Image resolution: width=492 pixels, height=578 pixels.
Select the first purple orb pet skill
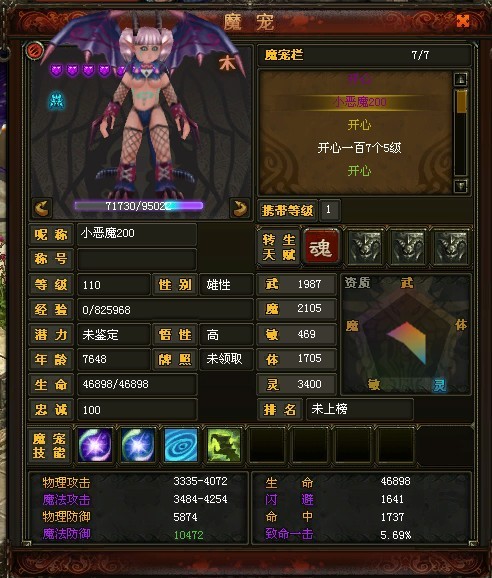pyautogui.click(x=95, y=445)
